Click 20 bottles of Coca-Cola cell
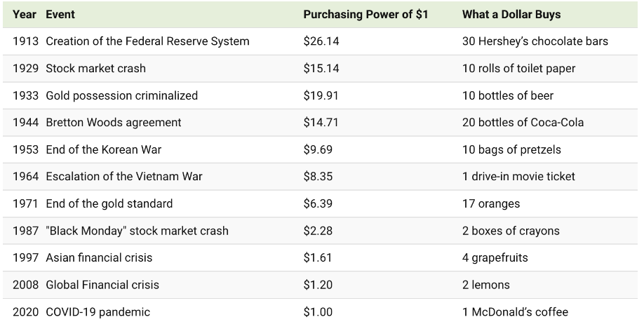This screenshot has height=336, width=644. click(x=523, y=123)
